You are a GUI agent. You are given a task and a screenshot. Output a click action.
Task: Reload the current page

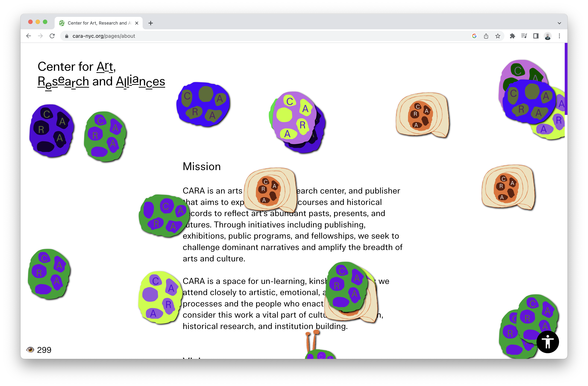coord(52,36)
